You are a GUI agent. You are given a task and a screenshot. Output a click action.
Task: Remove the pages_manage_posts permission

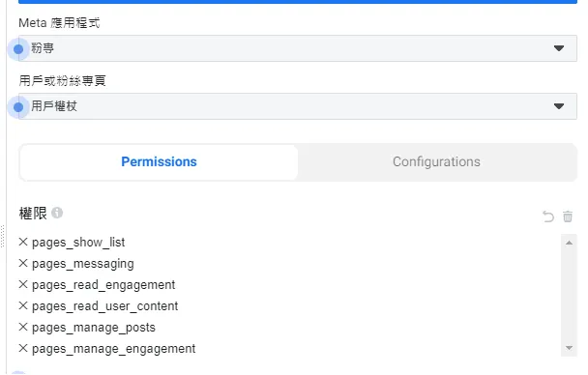(23, 327)
